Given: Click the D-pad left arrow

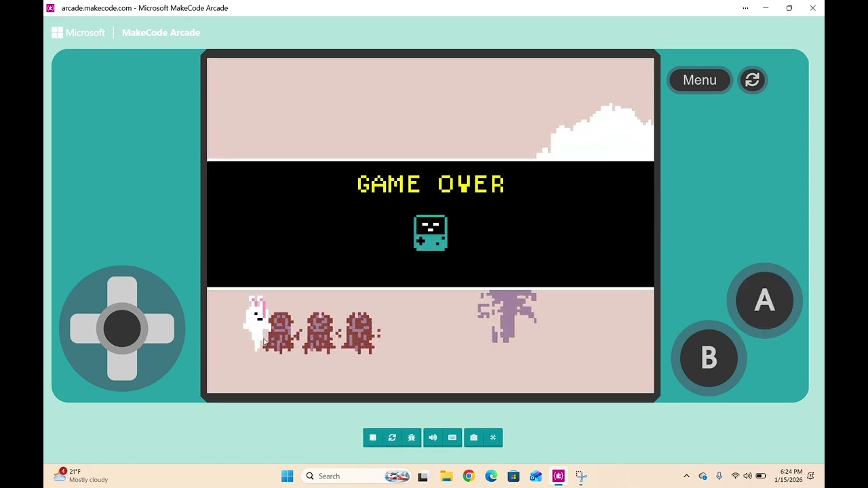Looking at the screenshot, I should [x=85, y=329].
